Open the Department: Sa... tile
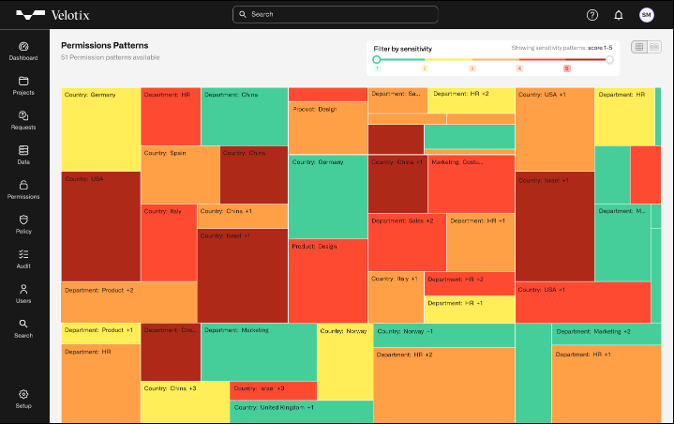Viewport: 674px width, 424px height. coord(398,100)
